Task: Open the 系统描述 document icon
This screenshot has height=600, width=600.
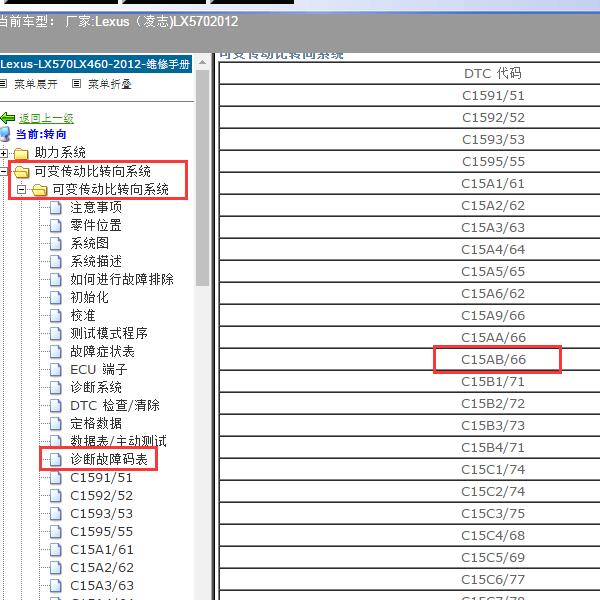Action: (x=56, y=262)
